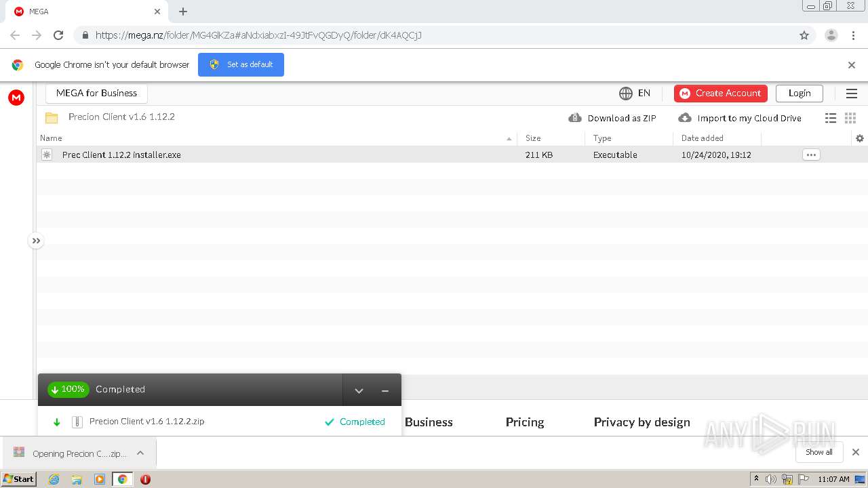The image size is (868, 488).
Task: Open the three-dots menu for installer.exe
Action: click(x=811, y=155)
